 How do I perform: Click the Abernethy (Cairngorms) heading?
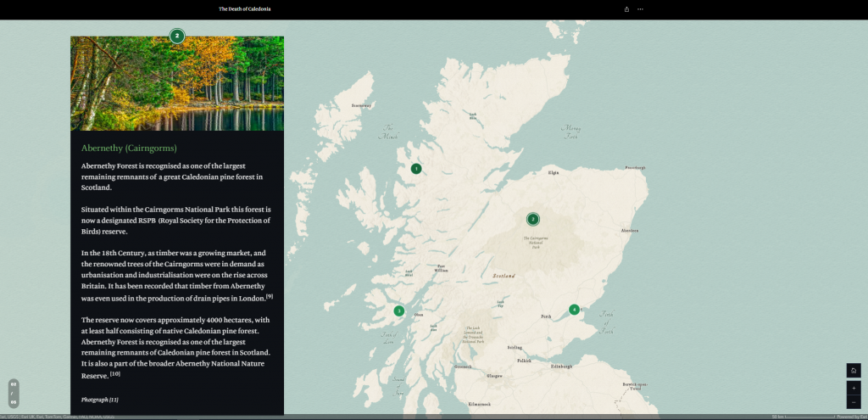(129, 148)
